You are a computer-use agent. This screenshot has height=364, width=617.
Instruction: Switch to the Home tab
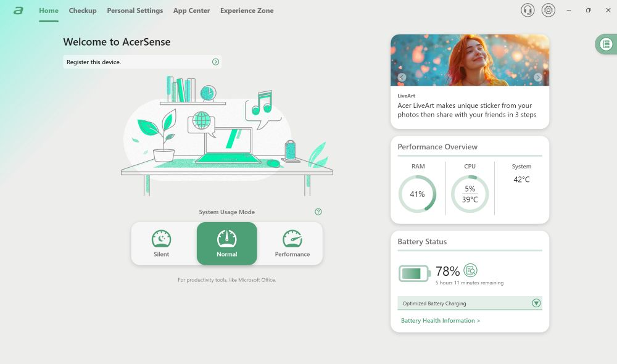click(x=49, y=10)
